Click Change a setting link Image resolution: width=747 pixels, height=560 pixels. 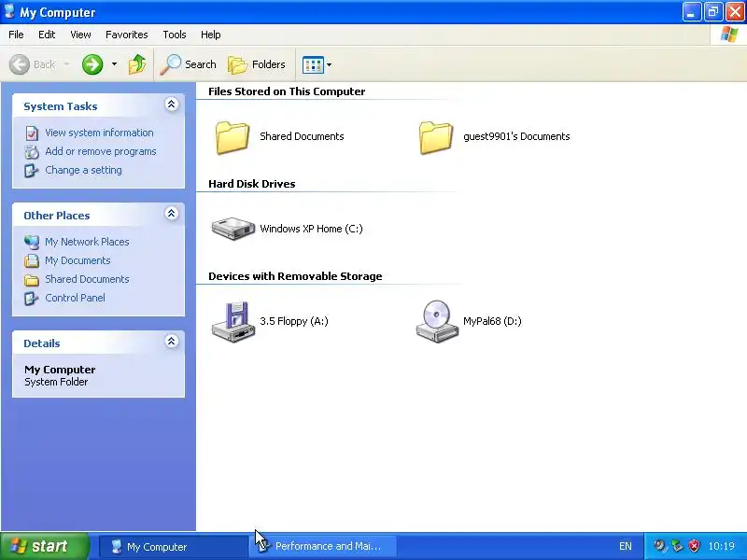pos(83,170)
